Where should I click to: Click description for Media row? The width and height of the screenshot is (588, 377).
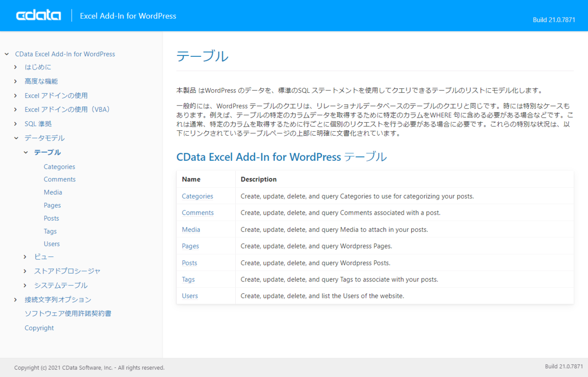pyautogui.click(x=334, y=229)
